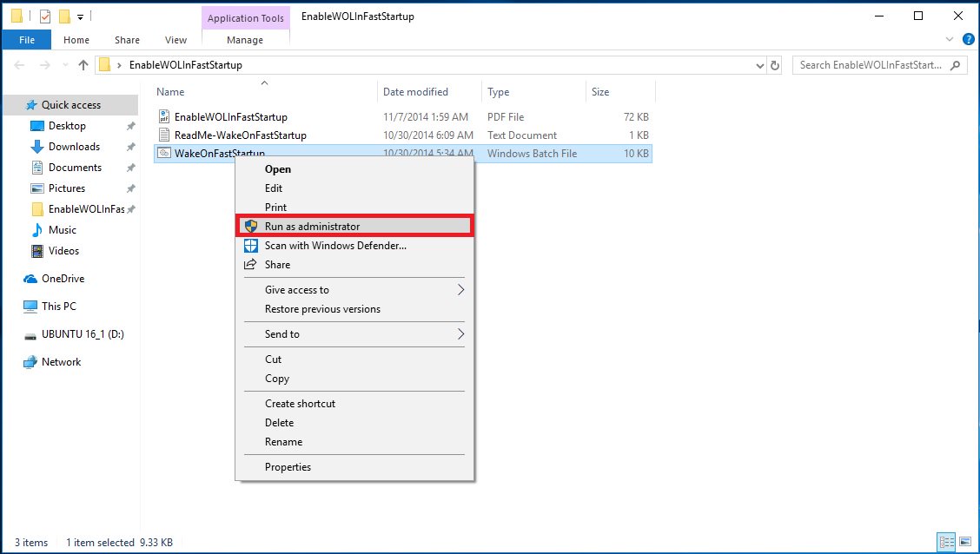Screen dimensions: 980x554
Task: Switch to details view button
Action: tap(945, 542)
